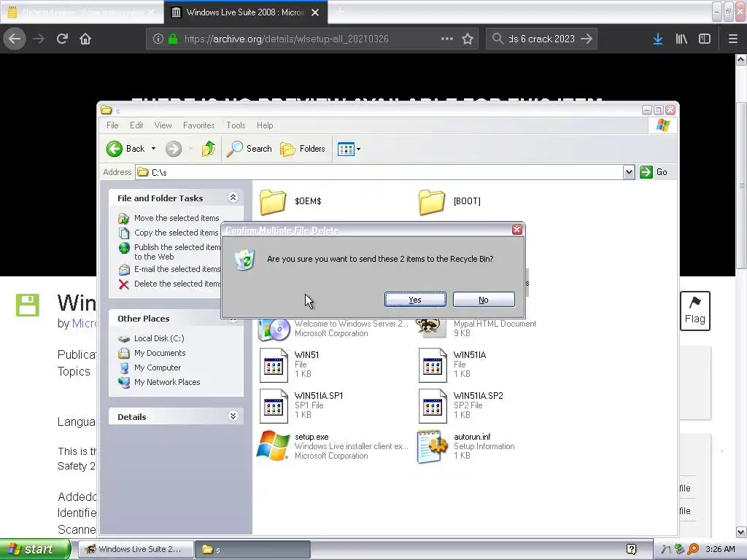Viewport: 747px width, 560px height.
Task: Select the WIN51 file icon
Action: (274, 365)
